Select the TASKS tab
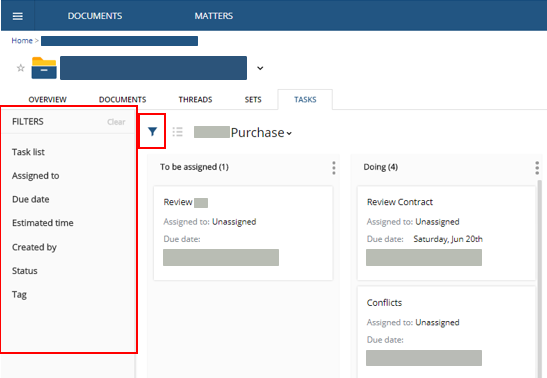 click(305, 100)
